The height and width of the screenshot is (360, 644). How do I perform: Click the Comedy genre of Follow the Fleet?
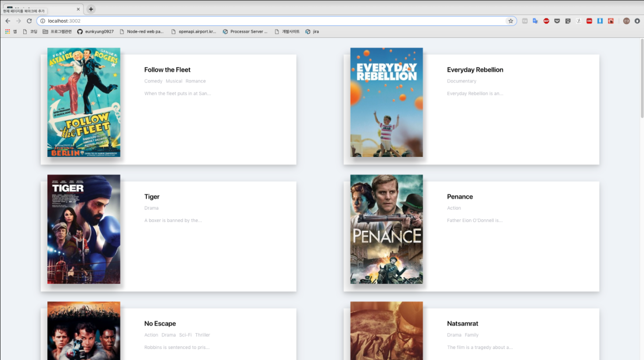(153, 81)
